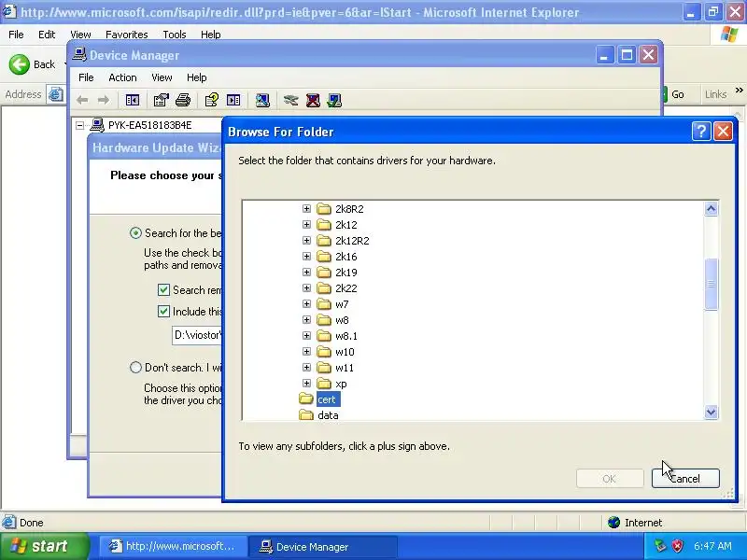The width and height of the screenshot is (747, 560).
Task: Click the D:\viostor path input field
Action: coord(197,335)
